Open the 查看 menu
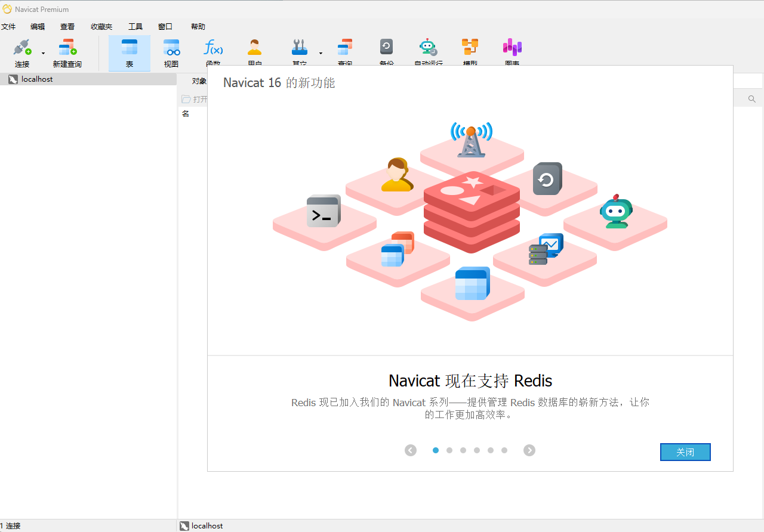764x532 pixels. [67, 27]
